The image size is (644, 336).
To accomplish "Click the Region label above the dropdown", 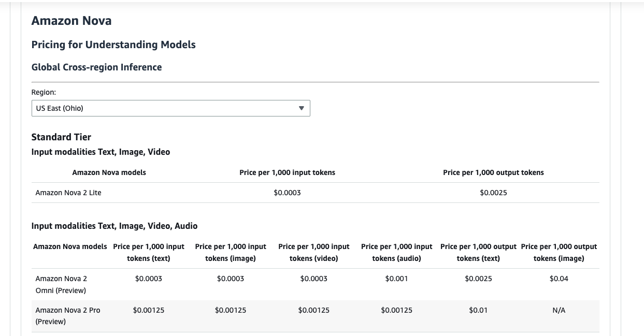I will click(44, 92).
